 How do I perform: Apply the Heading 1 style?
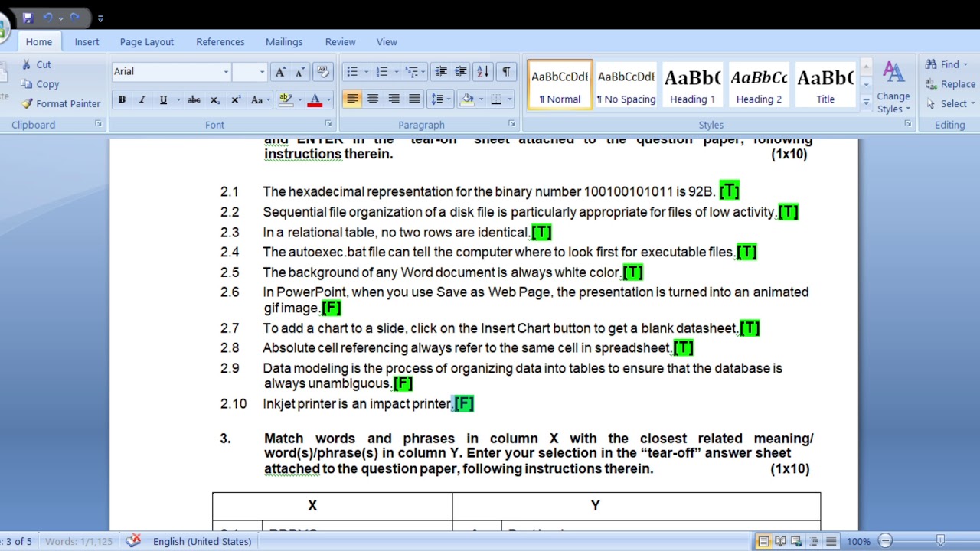click(x=692, y=85)
